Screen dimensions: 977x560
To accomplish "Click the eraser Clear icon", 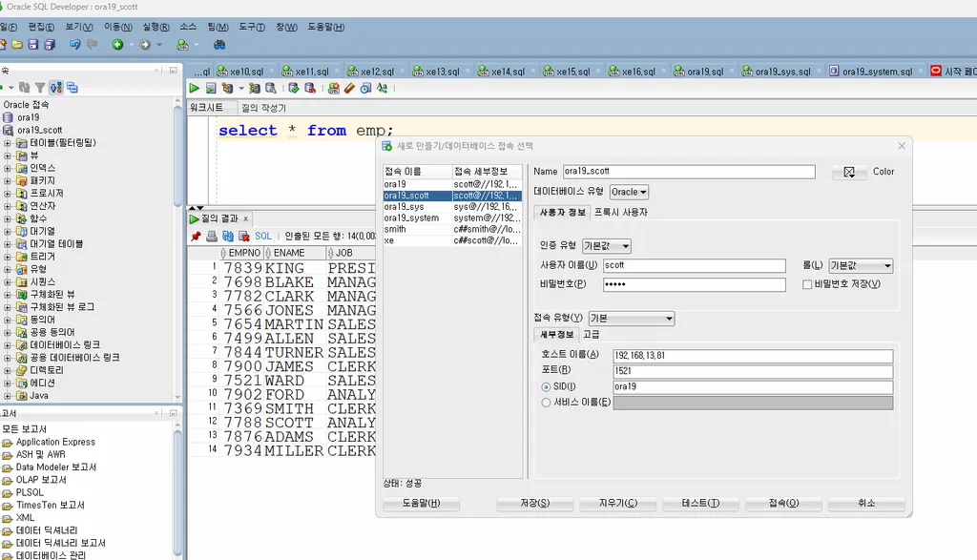I will click(349, 89).
